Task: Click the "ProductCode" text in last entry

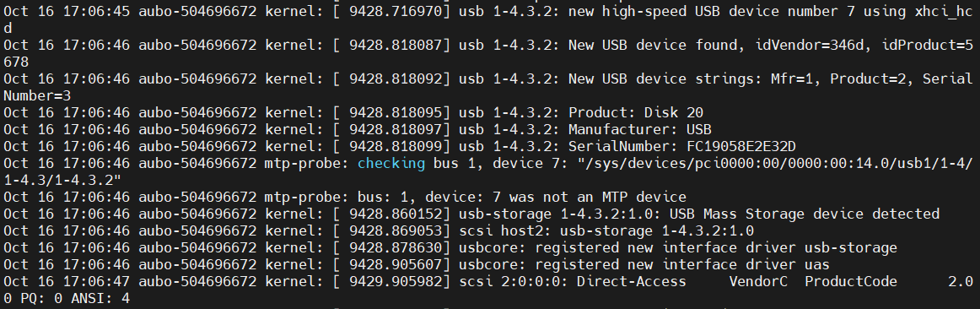Action: click(851, 281)
